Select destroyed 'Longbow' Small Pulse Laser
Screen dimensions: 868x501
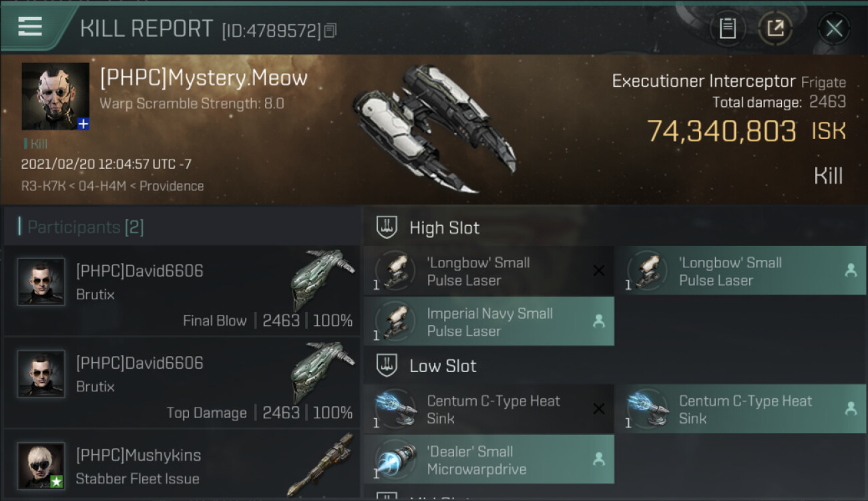(489, 271)
